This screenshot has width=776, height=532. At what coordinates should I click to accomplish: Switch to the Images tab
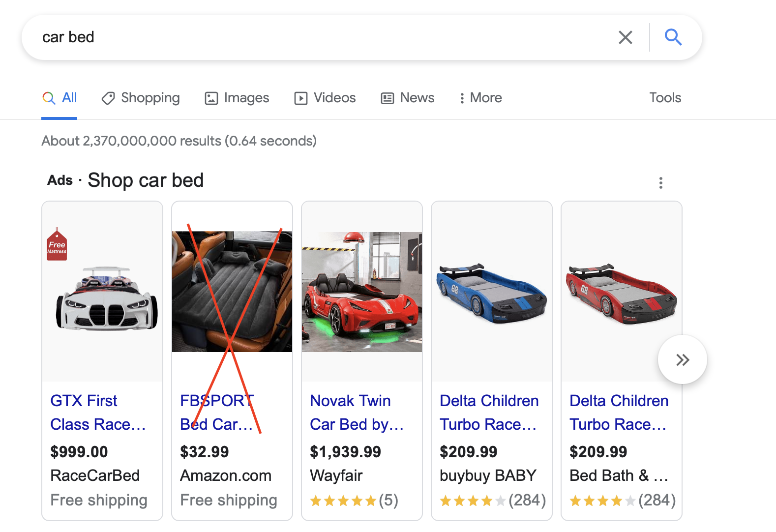point(237,98)
